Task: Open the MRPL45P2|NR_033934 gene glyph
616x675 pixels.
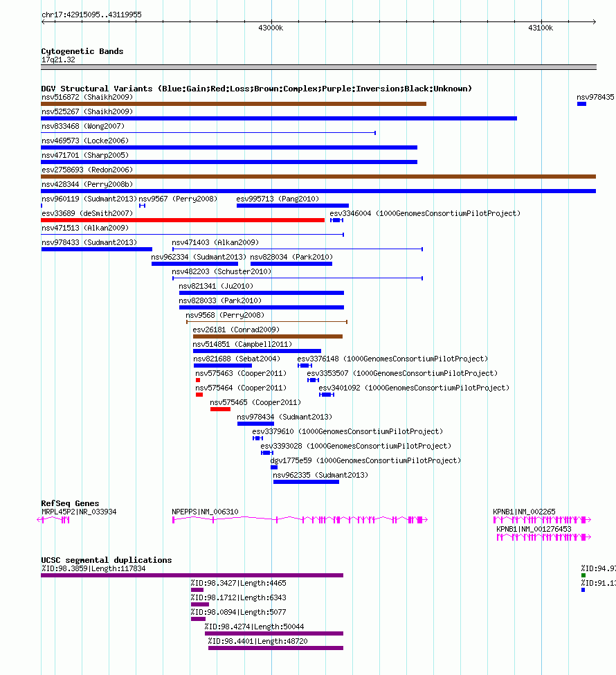Action: point(54,520)
